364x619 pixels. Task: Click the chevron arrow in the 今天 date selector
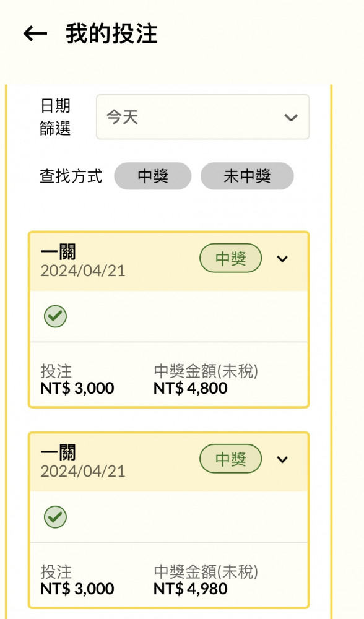coord(291,117)
